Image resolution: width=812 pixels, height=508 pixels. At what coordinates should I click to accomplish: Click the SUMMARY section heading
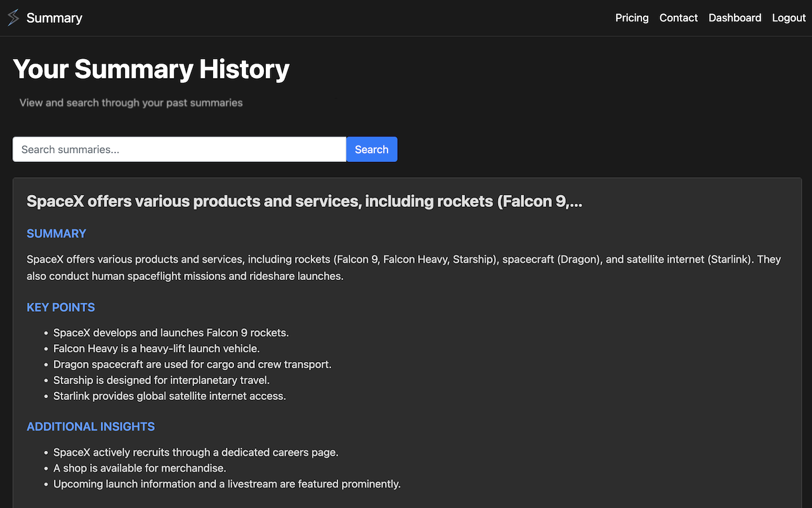click(x=56, y=234)
